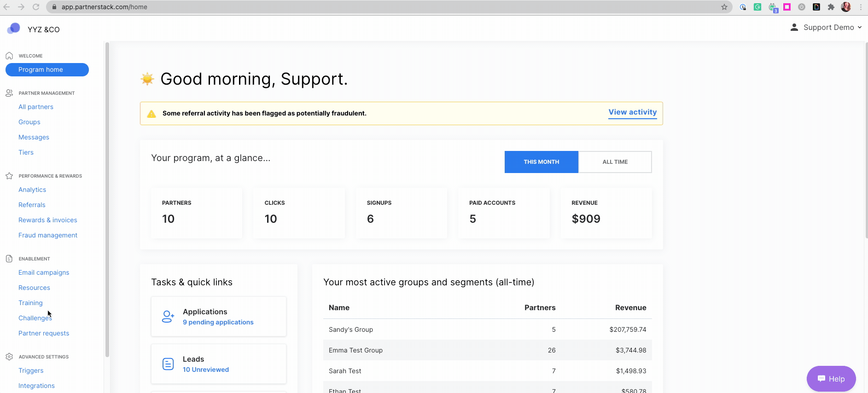Open Partner requests
The width and height of the screenshot is (868, 393).
[x=44, y=333]
